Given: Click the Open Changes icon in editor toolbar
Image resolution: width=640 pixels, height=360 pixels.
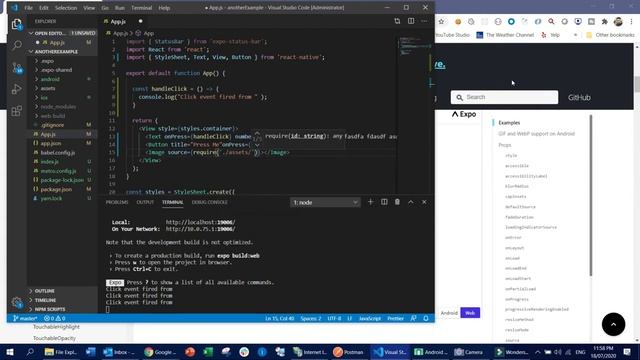Looking at the screenshot, I should click(x=397, y=21).
